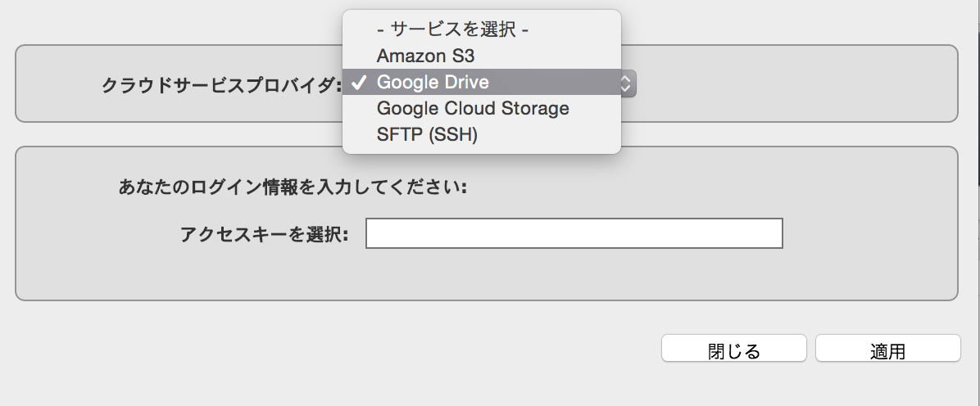Image resolution: width=980 pixels, height=406 pixels.
Task: Click the 適用 button to apply
Action: click(887, 349)
